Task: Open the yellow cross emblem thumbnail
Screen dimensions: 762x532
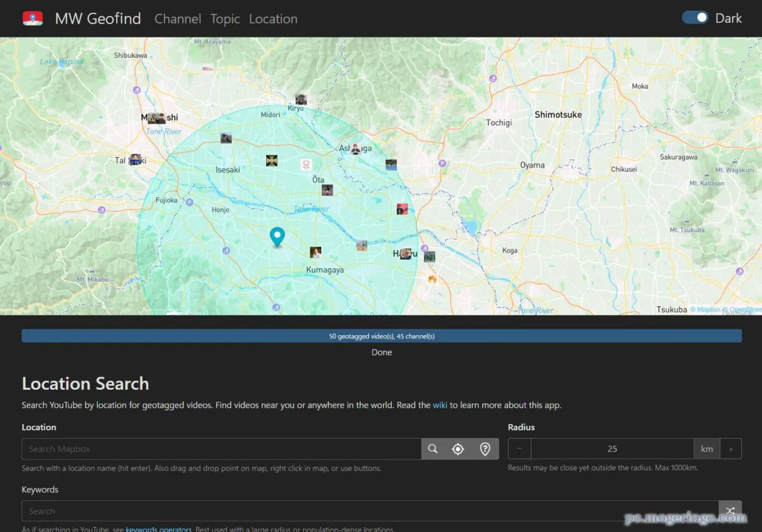Action: point(272,161)
